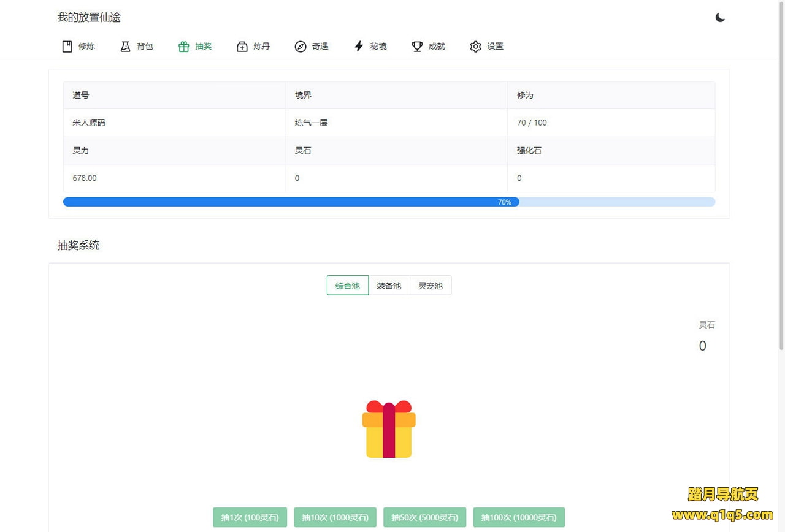Go to the 秘境 menu tab
This screenshot has width=785, height=532.
378,47
